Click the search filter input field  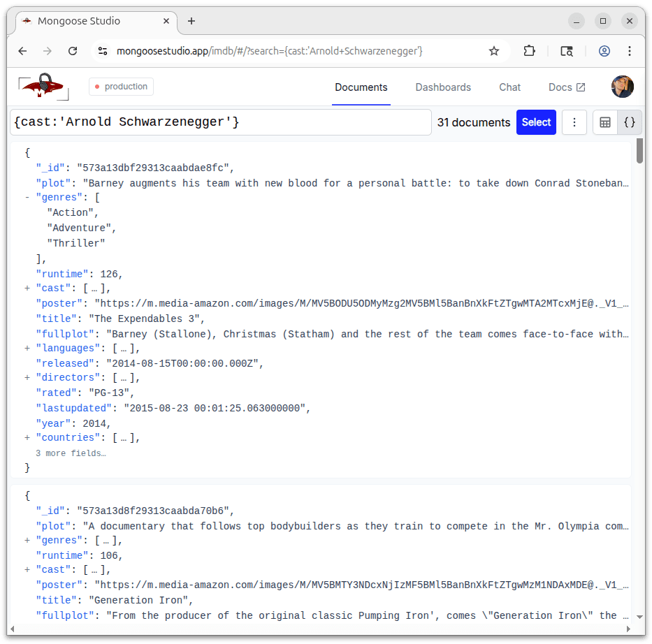click(221, 122)
